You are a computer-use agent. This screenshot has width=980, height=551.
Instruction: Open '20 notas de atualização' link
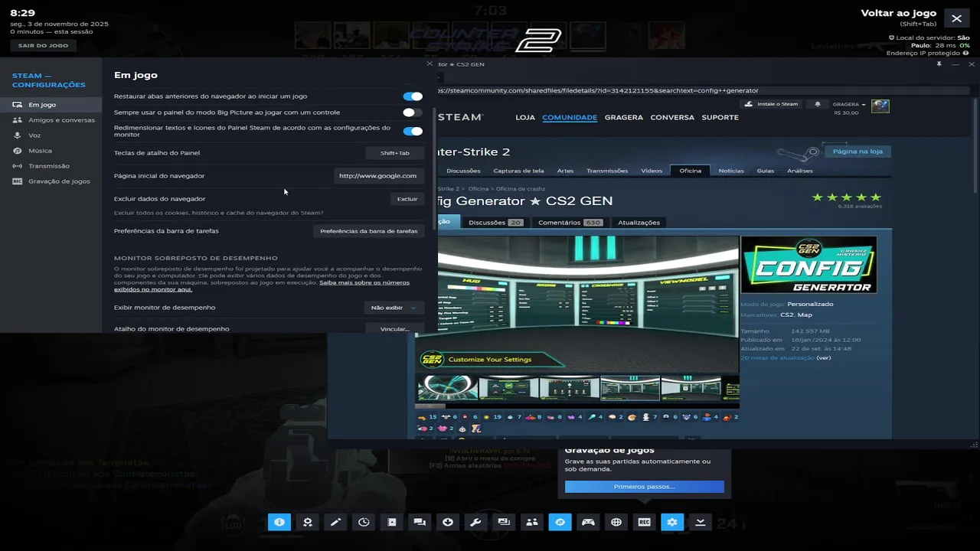(x=777, y=358)
